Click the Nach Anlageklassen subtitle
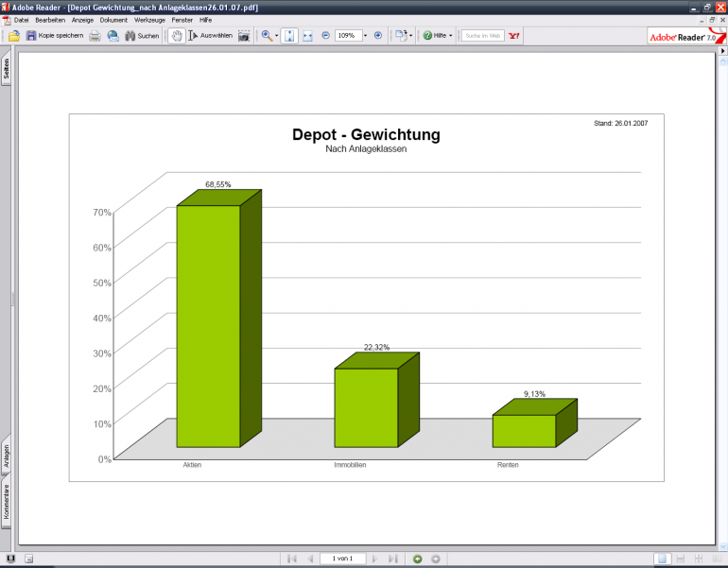 (366, 149)
